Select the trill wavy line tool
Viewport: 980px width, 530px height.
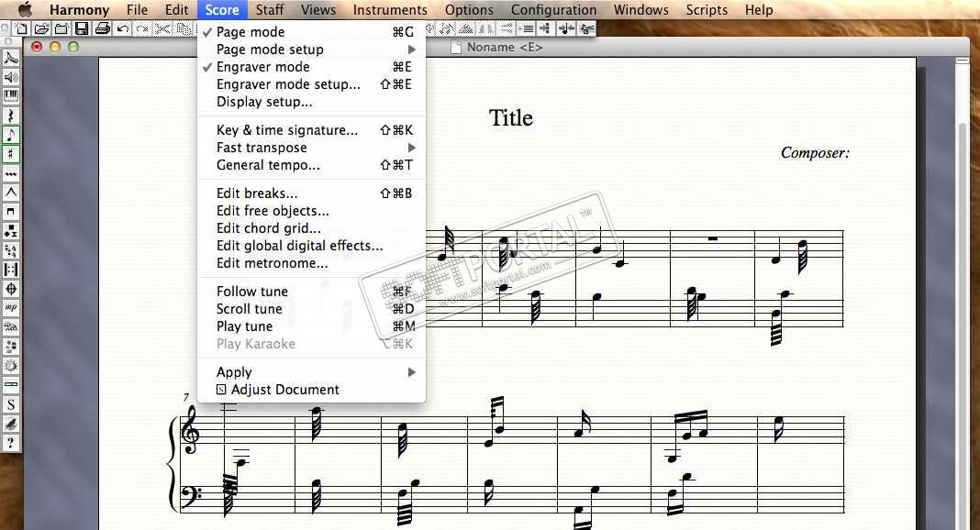click(x=11, y=173)
